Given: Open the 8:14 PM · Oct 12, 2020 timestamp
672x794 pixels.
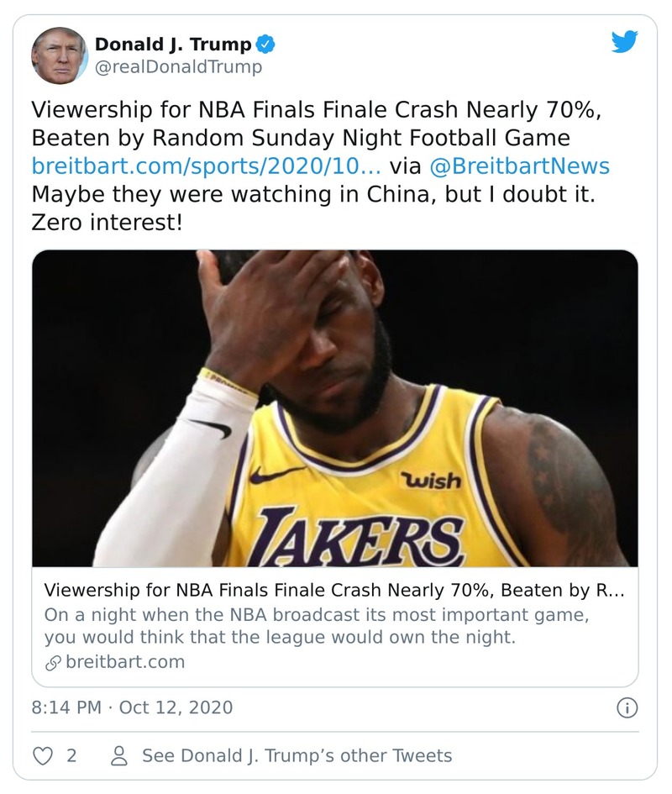Looking at the screenshot, I should coord(132,707).
